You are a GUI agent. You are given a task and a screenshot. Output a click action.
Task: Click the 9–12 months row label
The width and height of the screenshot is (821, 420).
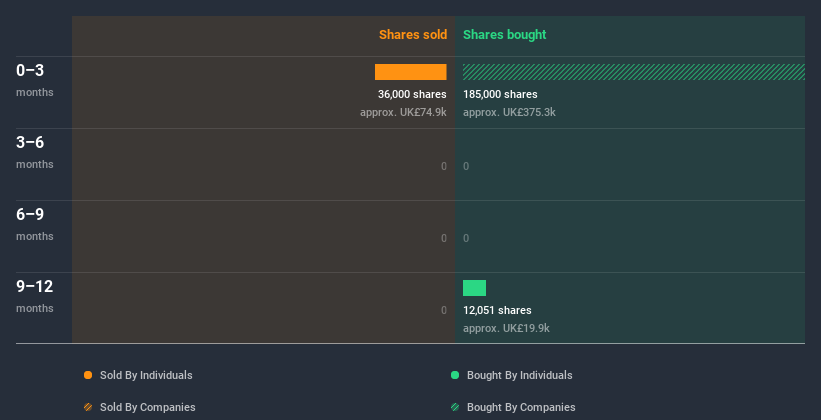tap(35, 296)
